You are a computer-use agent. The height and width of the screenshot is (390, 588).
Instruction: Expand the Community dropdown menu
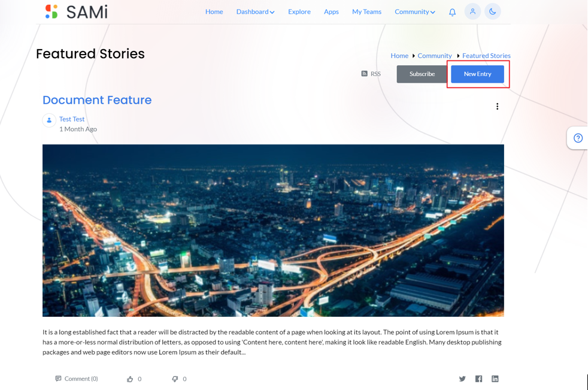pyautogui.click(x=415, y=11)
